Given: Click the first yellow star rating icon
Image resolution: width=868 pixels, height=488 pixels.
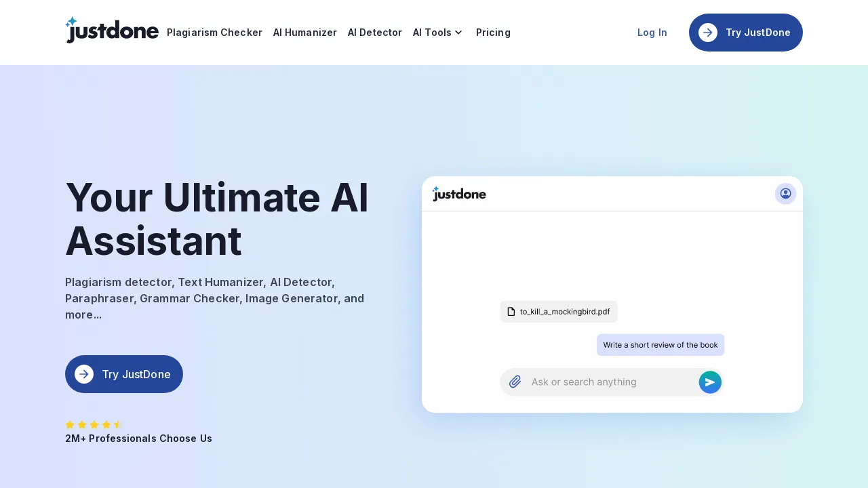Looking at the screenshot, I should point(71,425).
